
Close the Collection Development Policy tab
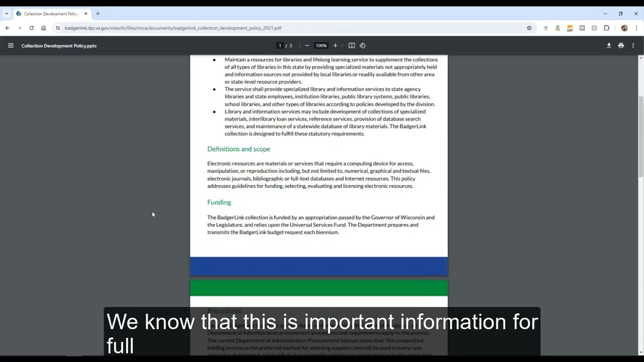pyautogui.click(x=86, y=14)
